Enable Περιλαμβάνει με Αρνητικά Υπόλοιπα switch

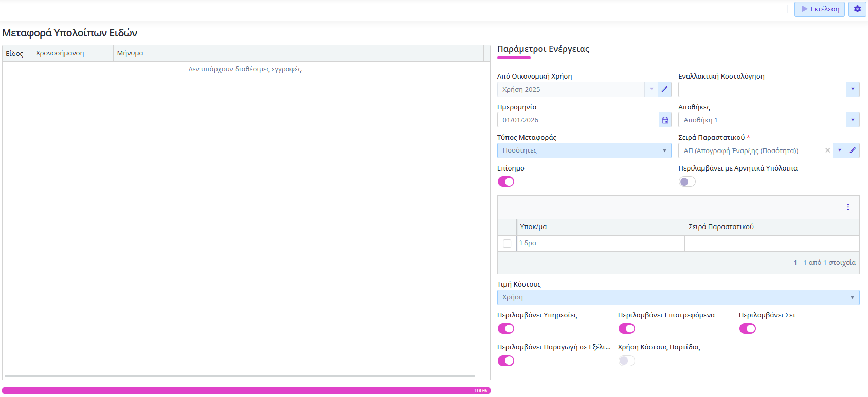[x=687, y=182]
